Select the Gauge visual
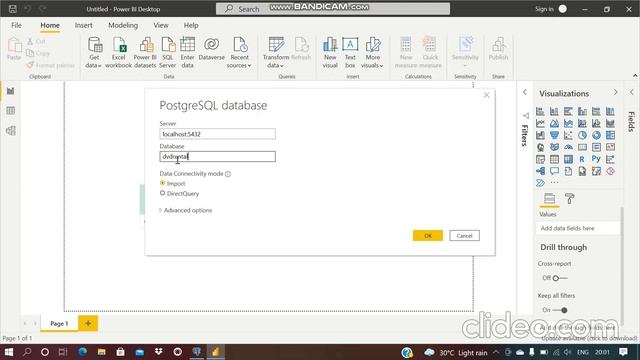 coord(568,147)
